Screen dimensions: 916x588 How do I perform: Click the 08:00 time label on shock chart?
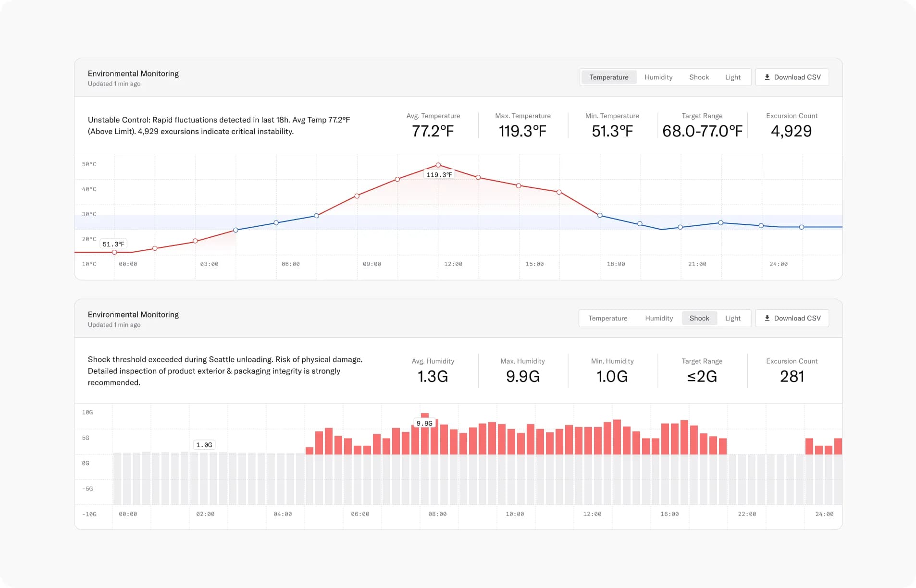tap(437, 514)
